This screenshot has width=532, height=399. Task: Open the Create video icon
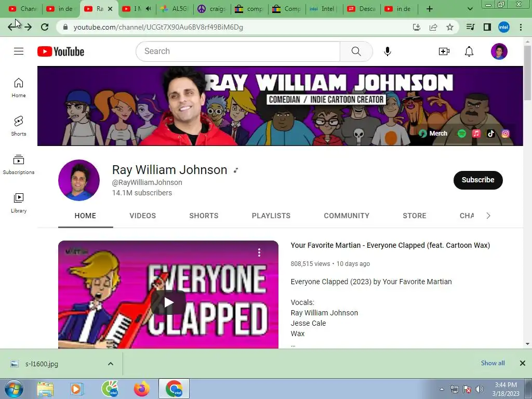(x=444, y=51)
